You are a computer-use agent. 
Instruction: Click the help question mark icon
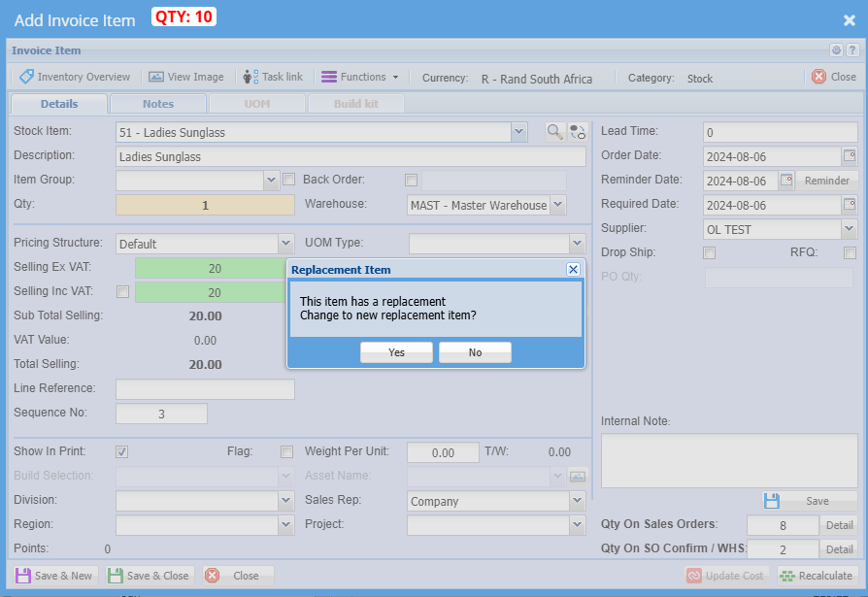coord(851,50)
